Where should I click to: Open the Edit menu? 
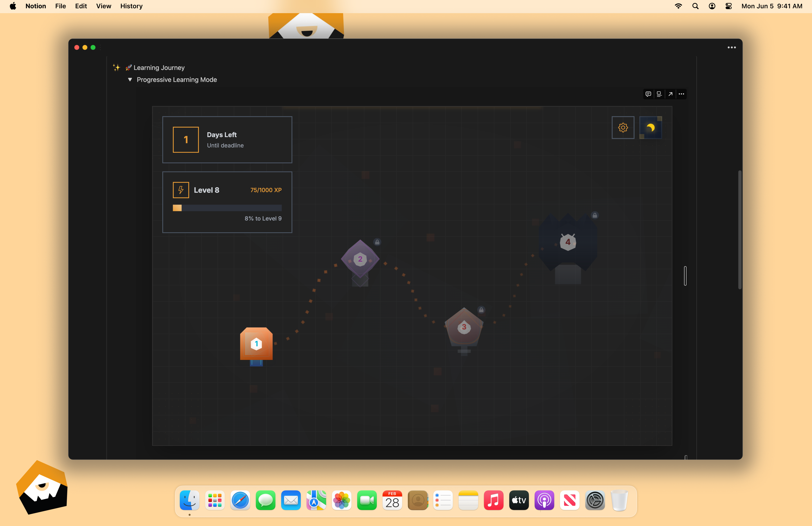[81, 6]
